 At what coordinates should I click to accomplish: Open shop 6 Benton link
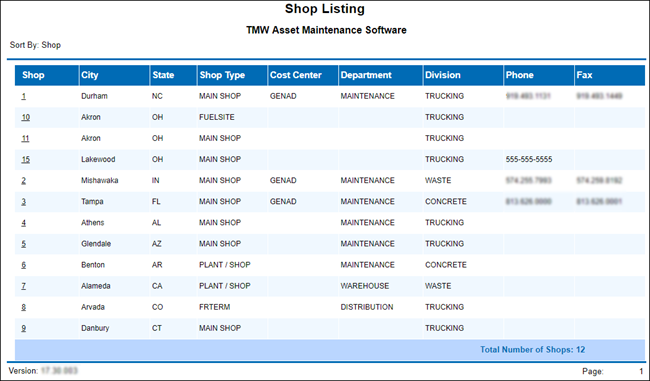point(24,265)
